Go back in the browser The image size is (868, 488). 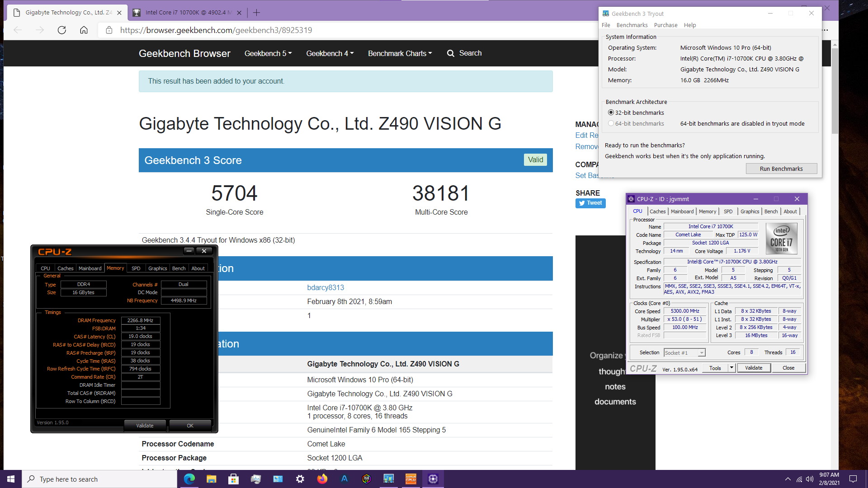pos(18,30)
